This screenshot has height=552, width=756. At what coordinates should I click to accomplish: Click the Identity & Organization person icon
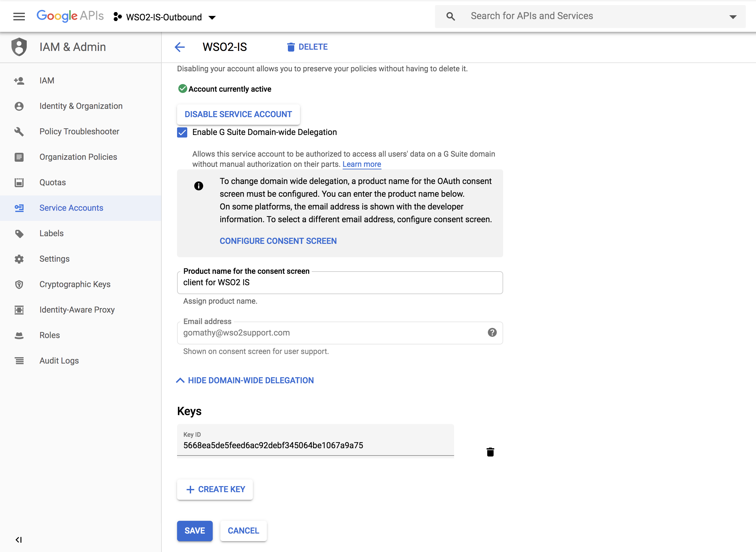point(19,106)
